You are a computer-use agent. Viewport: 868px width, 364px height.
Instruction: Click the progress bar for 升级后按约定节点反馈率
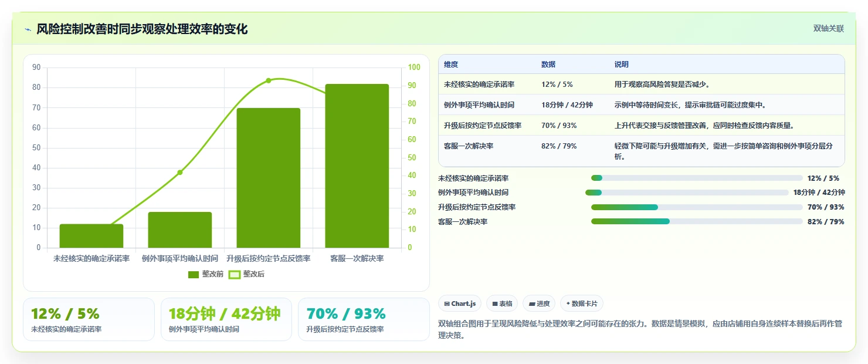(x=697, y=207)
